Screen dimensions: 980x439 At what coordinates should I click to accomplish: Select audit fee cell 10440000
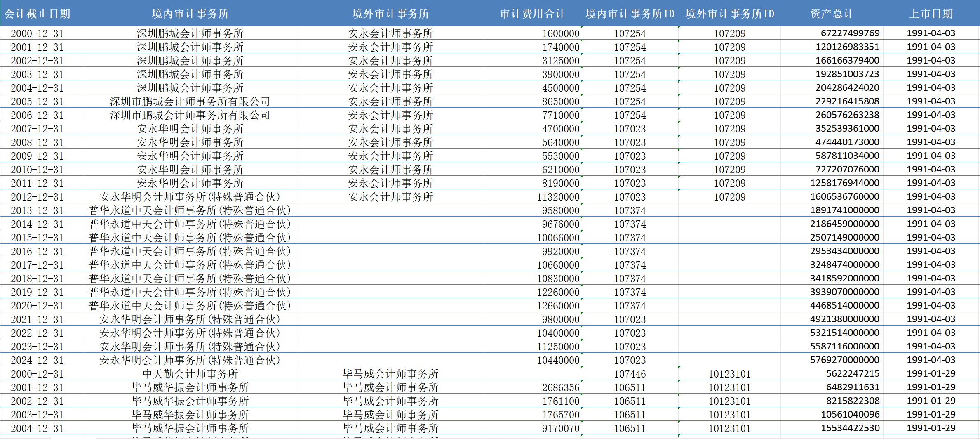[532, 360]
